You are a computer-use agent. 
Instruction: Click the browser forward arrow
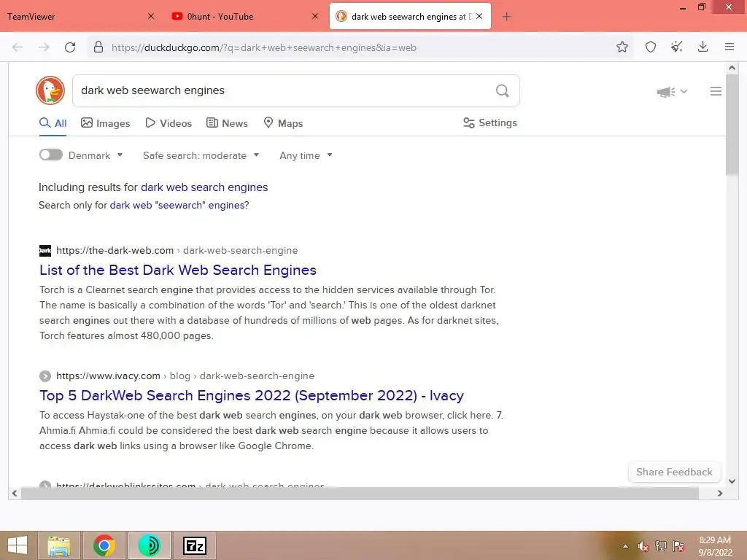(x=44, y=47)
